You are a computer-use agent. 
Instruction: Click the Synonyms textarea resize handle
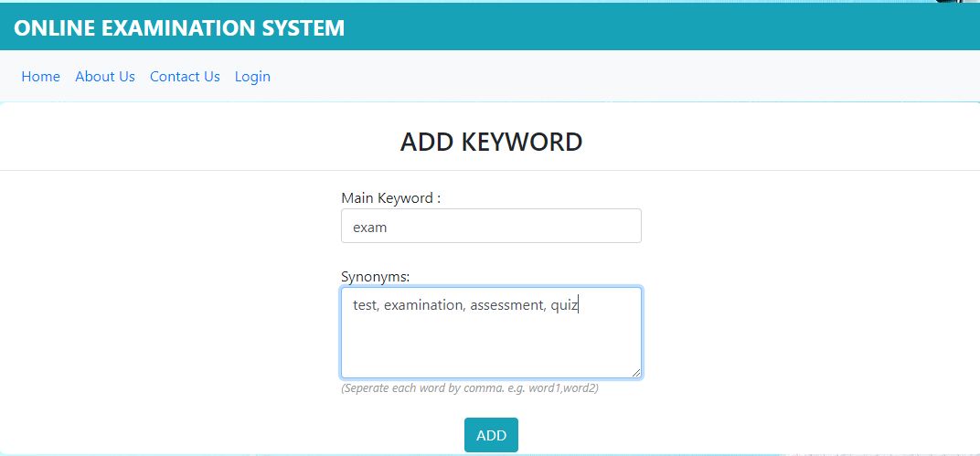(635, 372)
